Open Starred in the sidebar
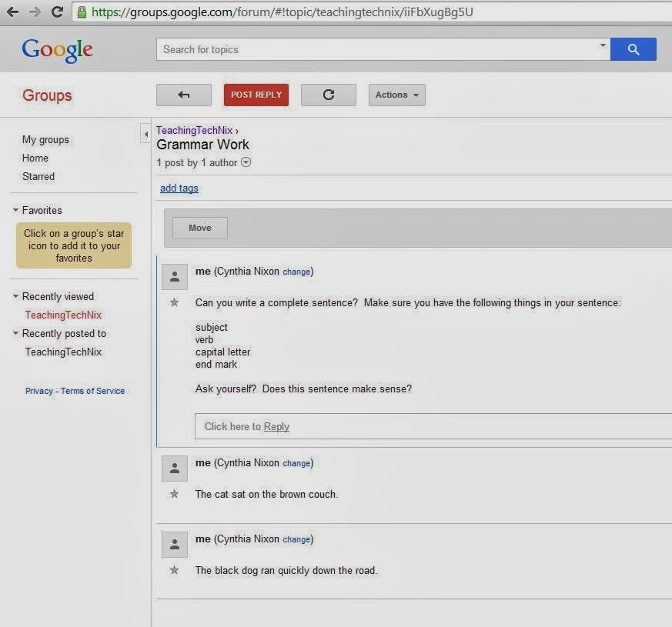 38,176
